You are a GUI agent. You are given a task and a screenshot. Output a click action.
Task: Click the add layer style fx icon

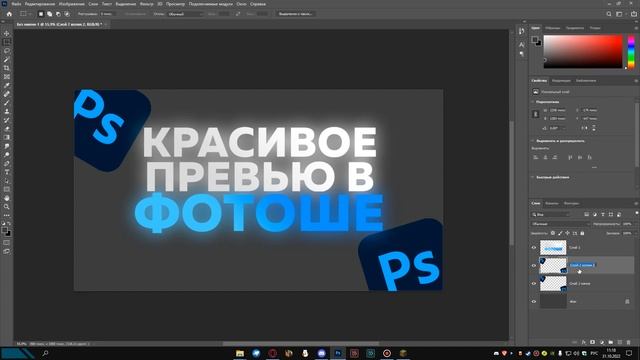[x=584, y=342]
